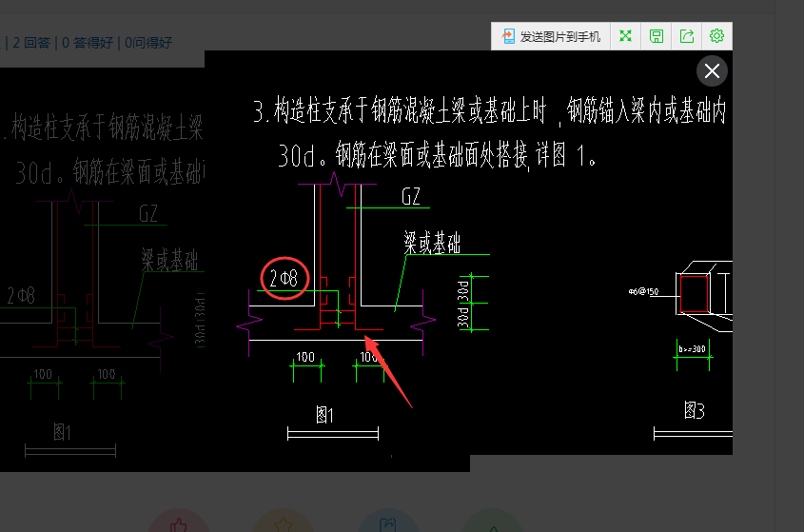Close the image preview overlay
Image resolution: width=804 pixels, height=532 pixels.
712,70
